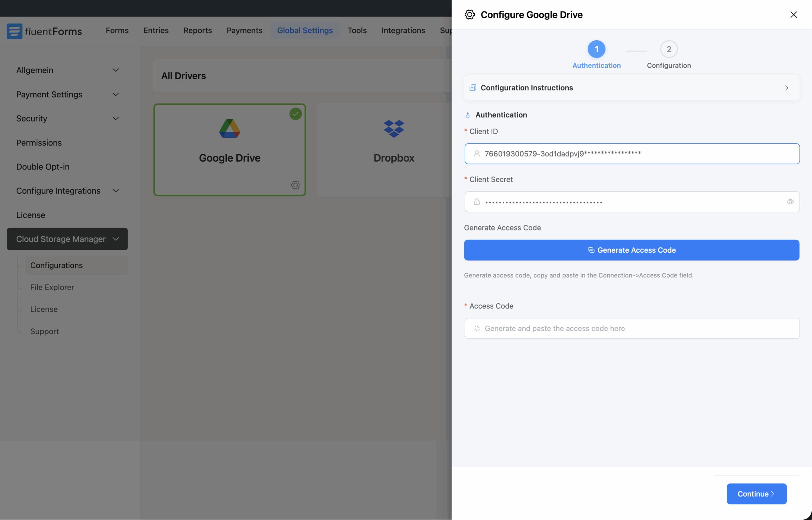This screenshot has height=520, width=812.
Task: Click the green checkmark badge on Google Drive
Action: coord(296,114)
